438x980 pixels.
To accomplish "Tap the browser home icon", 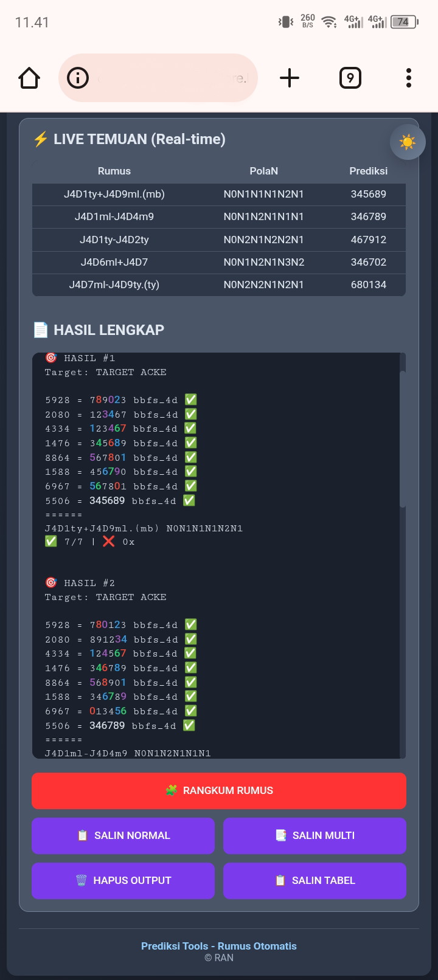I will (29, 78).
